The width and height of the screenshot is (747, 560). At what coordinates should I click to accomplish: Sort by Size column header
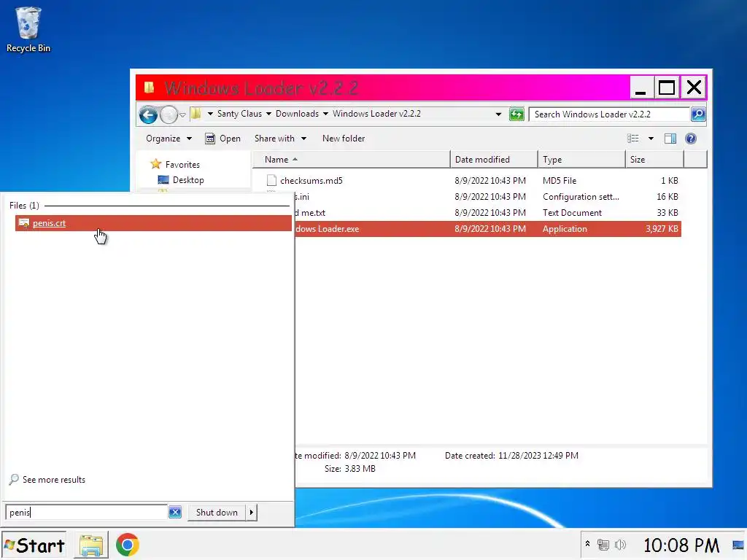[x=654, y=160]
